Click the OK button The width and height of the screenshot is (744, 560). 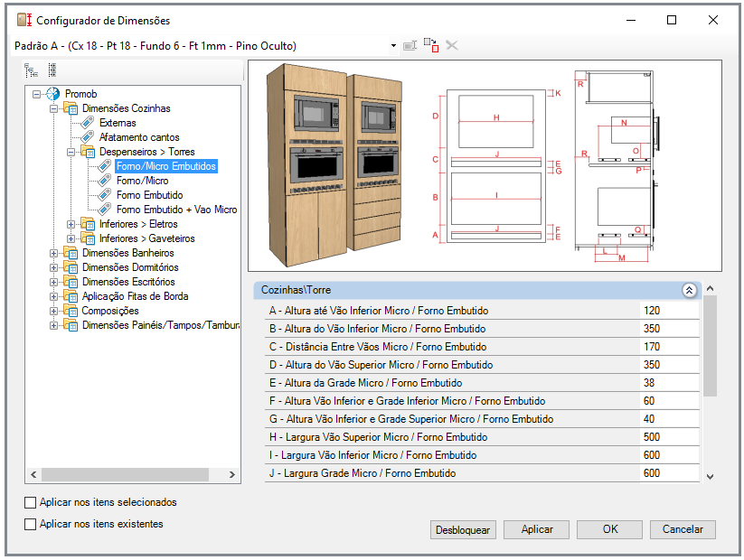609,529
